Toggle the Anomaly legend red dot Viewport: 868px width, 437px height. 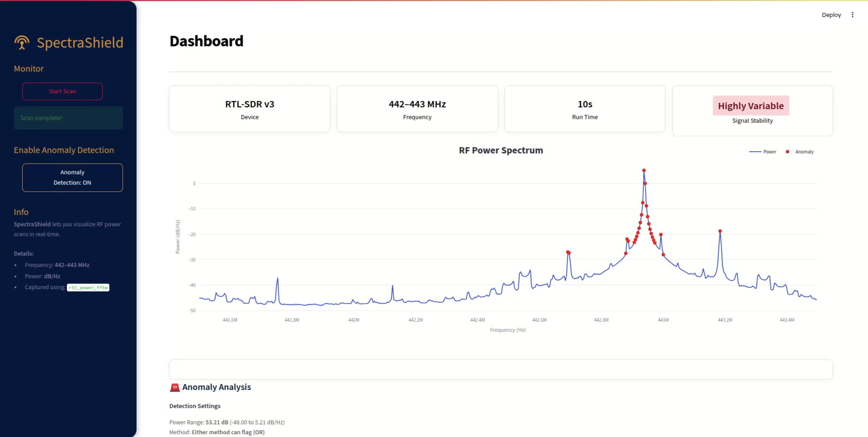point(787,151)
